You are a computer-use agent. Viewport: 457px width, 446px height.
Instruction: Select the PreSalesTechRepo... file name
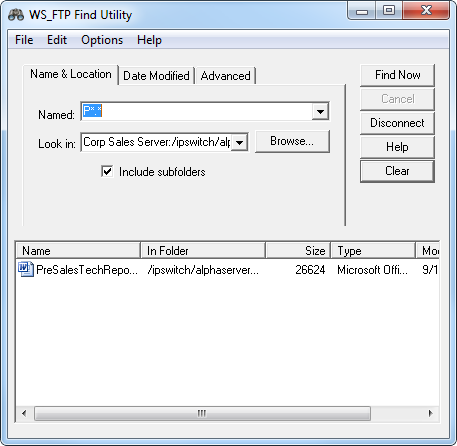(x=87, y=270)
